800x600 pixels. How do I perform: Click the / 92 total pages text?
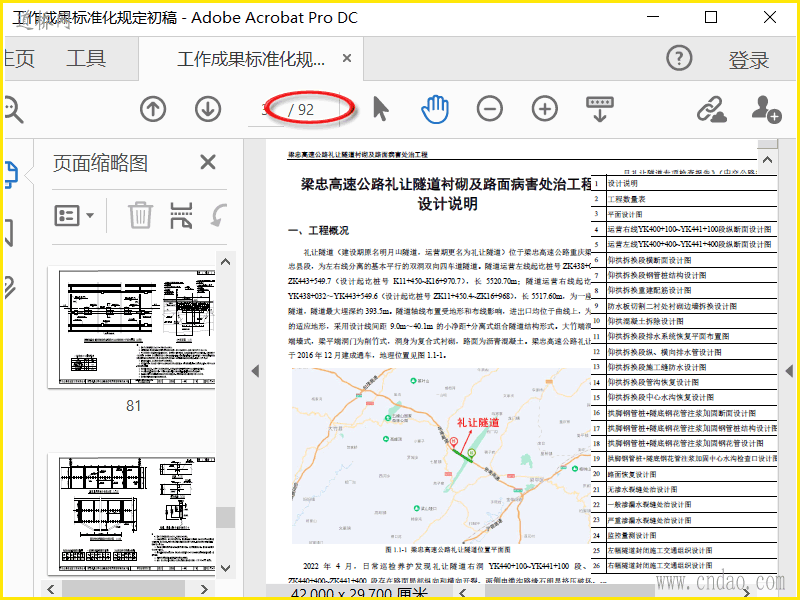(x=301, y=110)
